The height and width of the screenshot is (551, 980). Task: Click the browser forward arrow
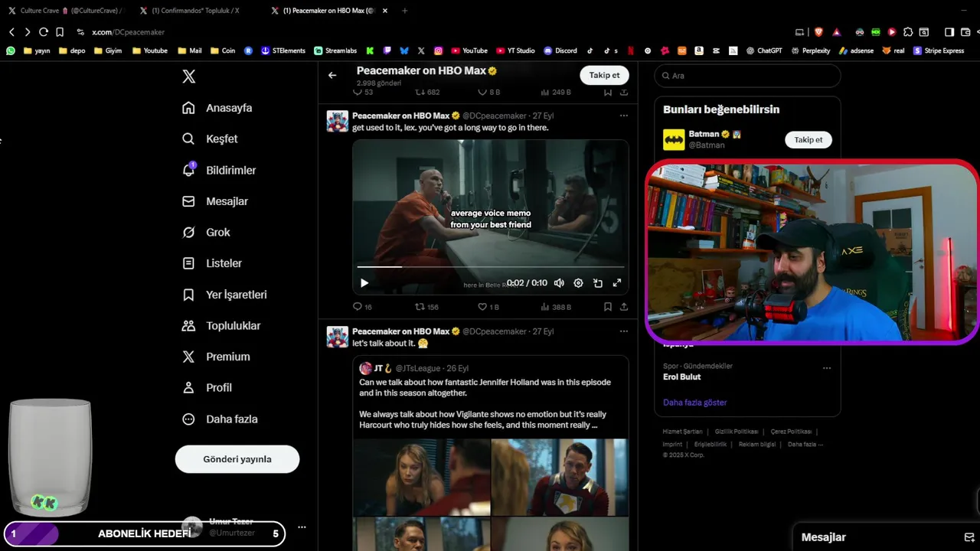(x=28, y=32)
